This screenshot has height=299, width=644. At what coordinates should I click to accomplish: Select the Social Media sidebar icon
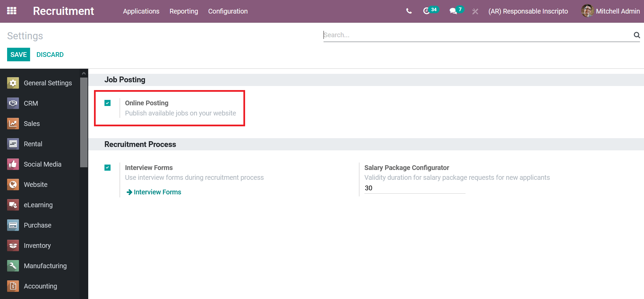13,164
